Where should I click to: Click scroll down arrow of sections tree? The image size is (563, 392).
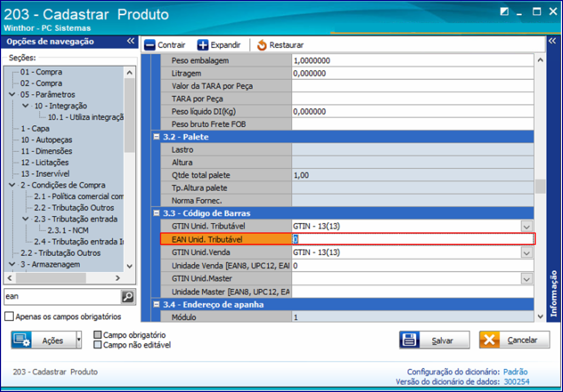coord(130,266)
